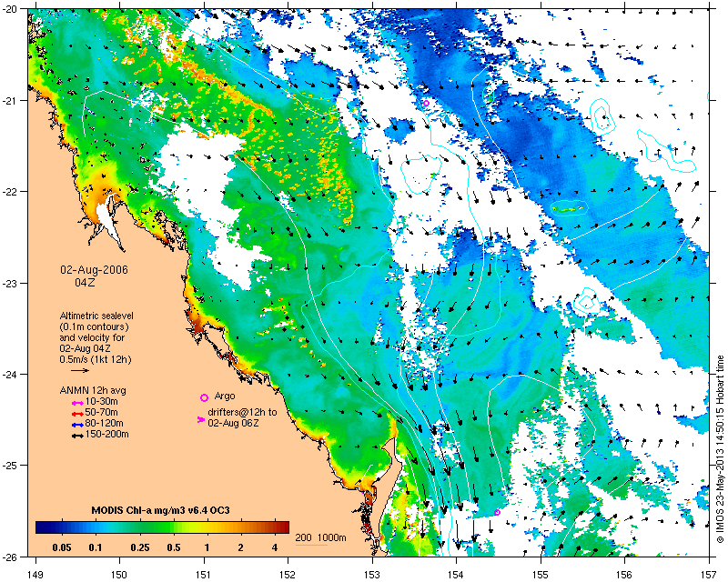The image size is (728, 582).
Task: Click the colorbar tick label '0.5'
Action: tap(174, 547)
